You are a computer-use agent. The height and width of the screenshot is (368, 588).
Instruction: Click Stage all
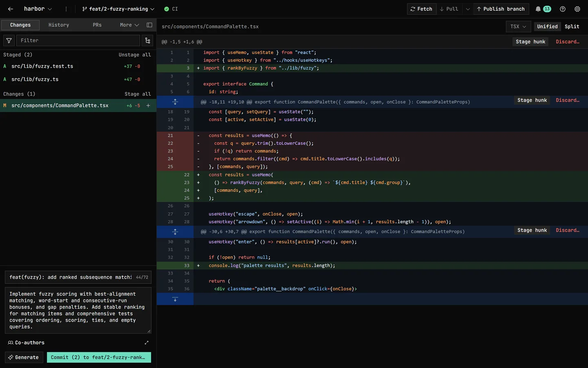tap(138, 94)
